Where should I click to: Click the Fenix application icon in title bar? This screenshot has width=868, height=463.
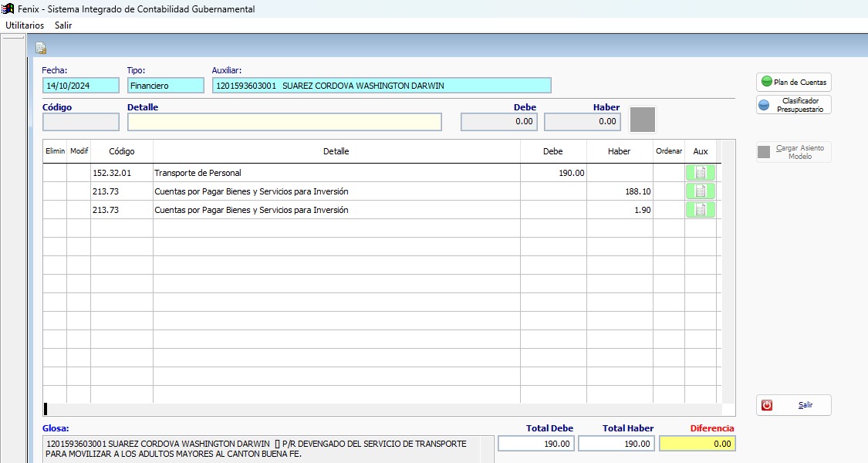(8, 9)
